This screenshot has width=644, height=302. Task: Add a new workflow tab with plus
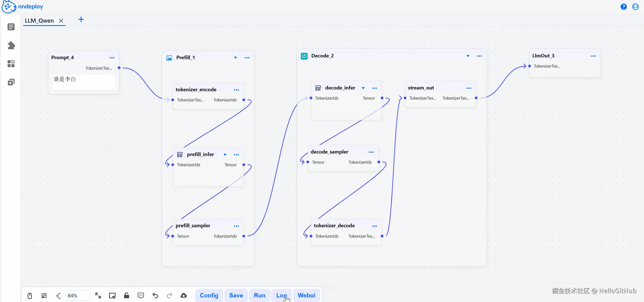click(81, 20)
